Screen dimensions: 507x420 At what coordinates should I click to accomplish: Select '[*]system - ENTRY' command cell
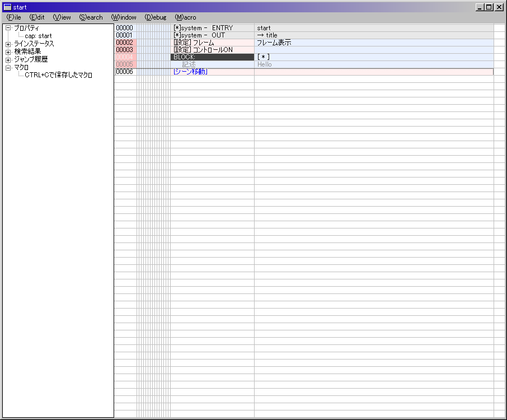(x=212, y=28)
